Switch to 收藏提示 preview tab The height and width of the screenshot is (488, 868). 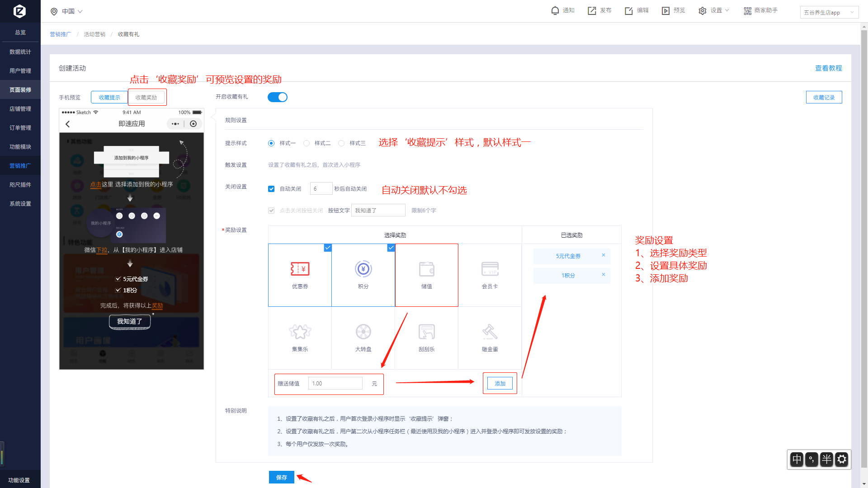click(x=109, y=98)
